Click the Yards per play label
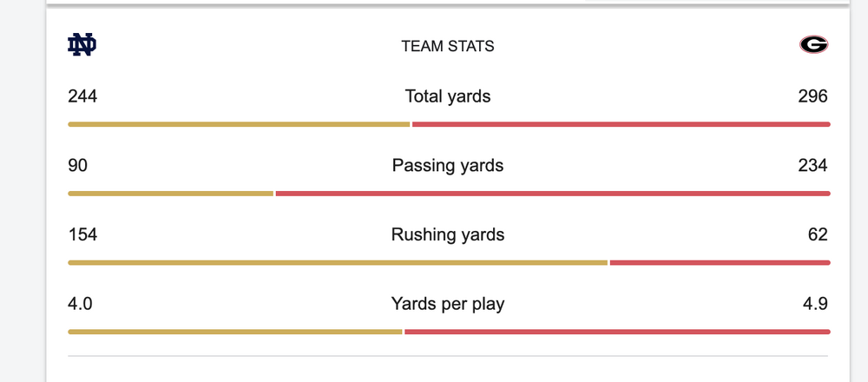 [448, 304]
